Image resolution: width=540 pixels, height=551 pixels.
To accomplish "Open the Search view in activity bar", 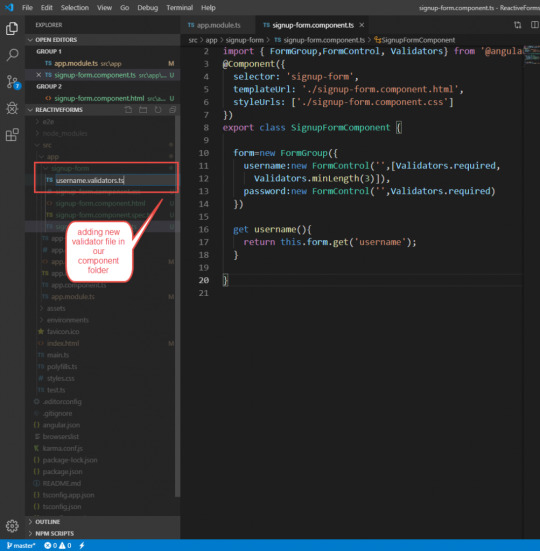I will (x=12, y=55).
